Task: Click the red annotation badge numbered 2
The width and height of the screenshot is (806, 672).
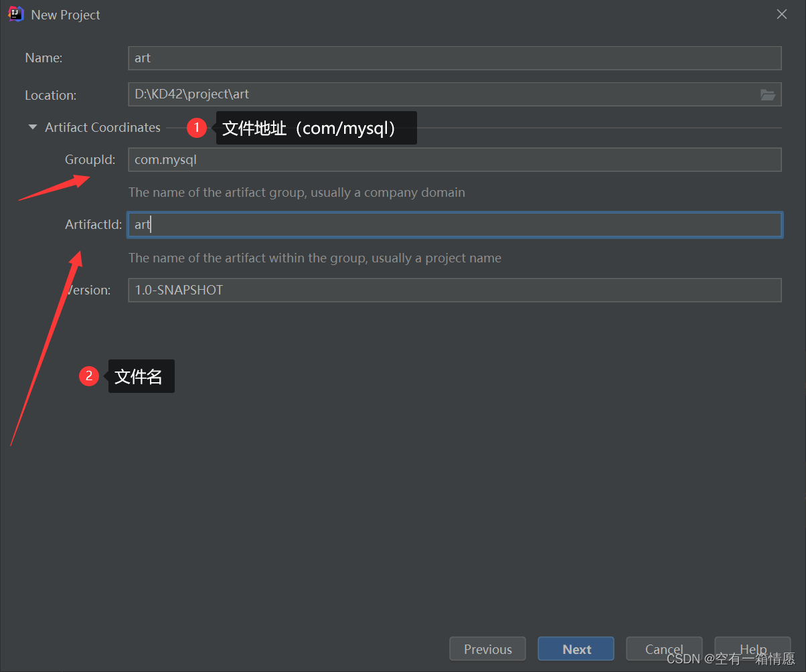Action: pyautogui.click(x=88, y=376)
